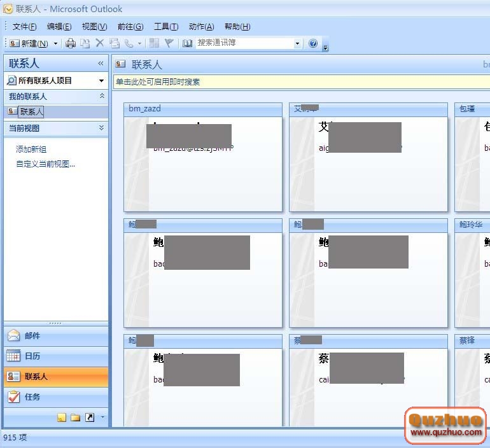Open the 视图(V) menu
490x448 pixels.
coord(94,27)
